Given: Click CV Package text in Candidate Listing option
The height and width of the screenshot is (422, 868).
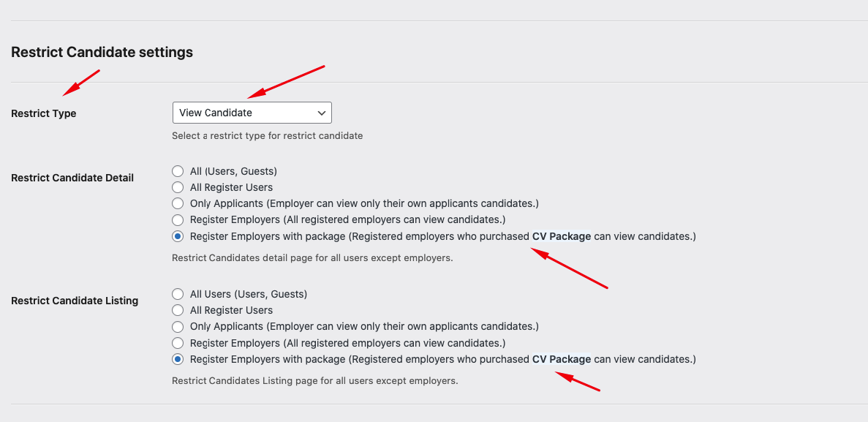Looking at the screenshot, I should pyautogui.click(x=561, y=359).
